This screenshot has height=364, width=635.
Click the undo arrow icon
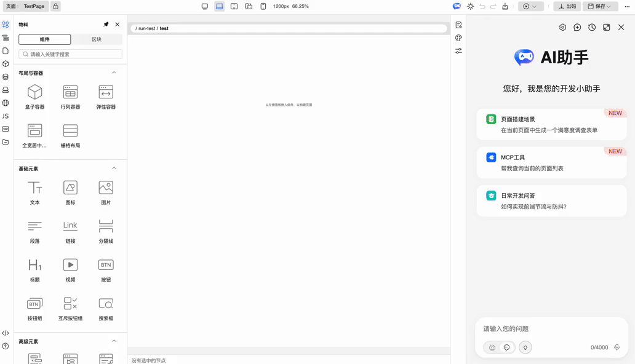[482, 6]
